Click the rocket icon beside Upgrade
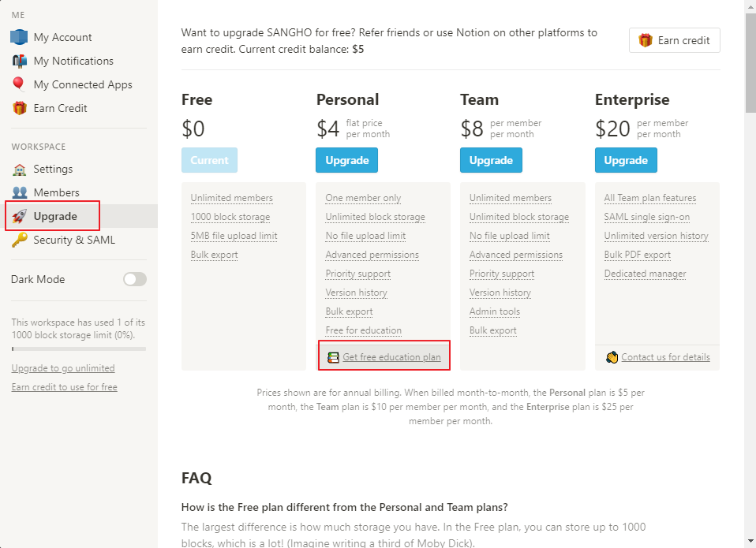The height and width of the screenshot is (548, 756). (x=19, y=216)
